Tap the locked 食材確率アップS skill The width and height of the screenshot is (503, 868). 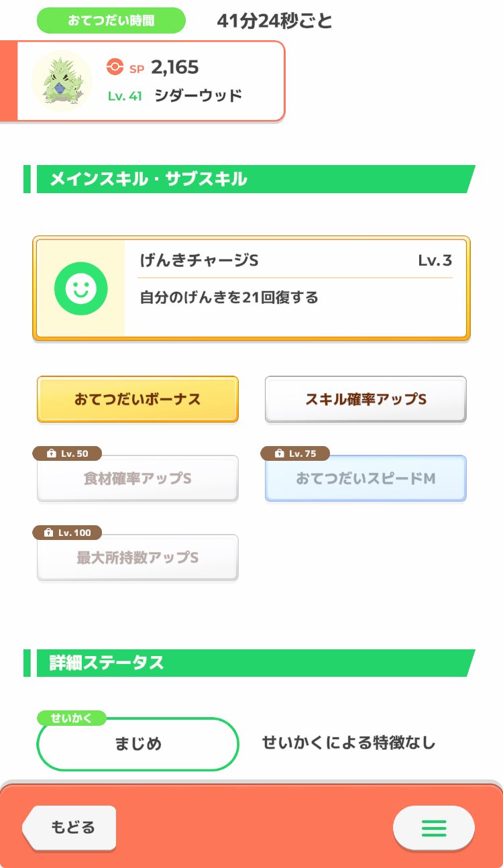tap(137, 479)
